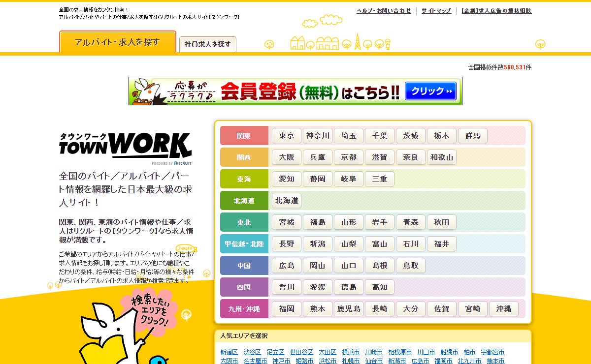Click the 群馬 prefecture button
This screenshot has width=591, height=364.
pos(473,136)
